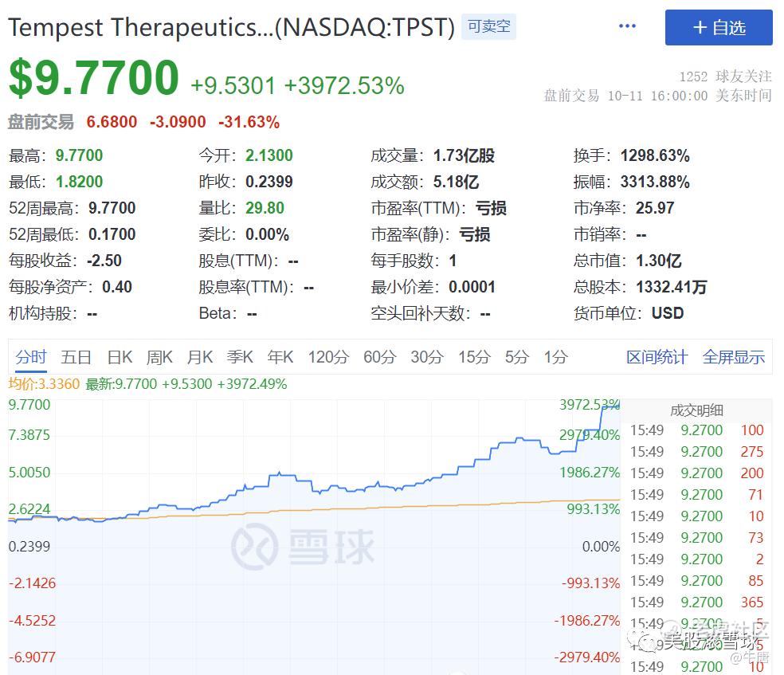Image resolution: width=784 pixels, height=675 pixels.
Task: Switch chart to 120分 interval
Action: 328,357
